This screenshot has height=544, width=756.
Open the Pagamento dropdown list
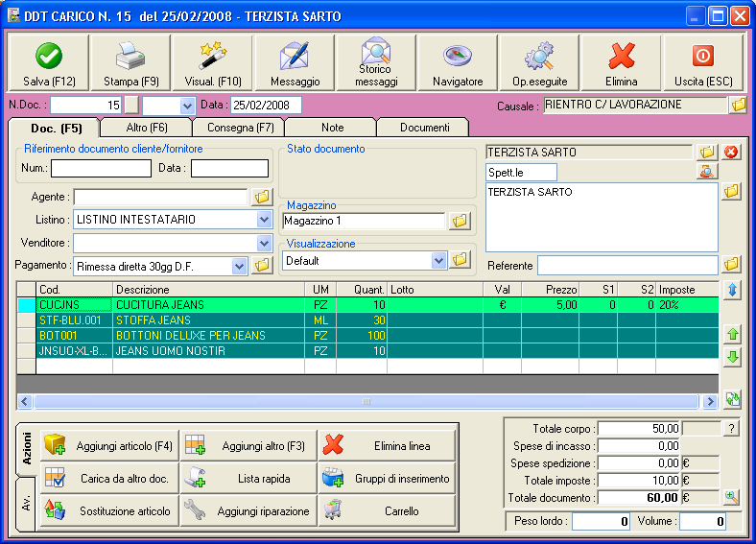239,266
